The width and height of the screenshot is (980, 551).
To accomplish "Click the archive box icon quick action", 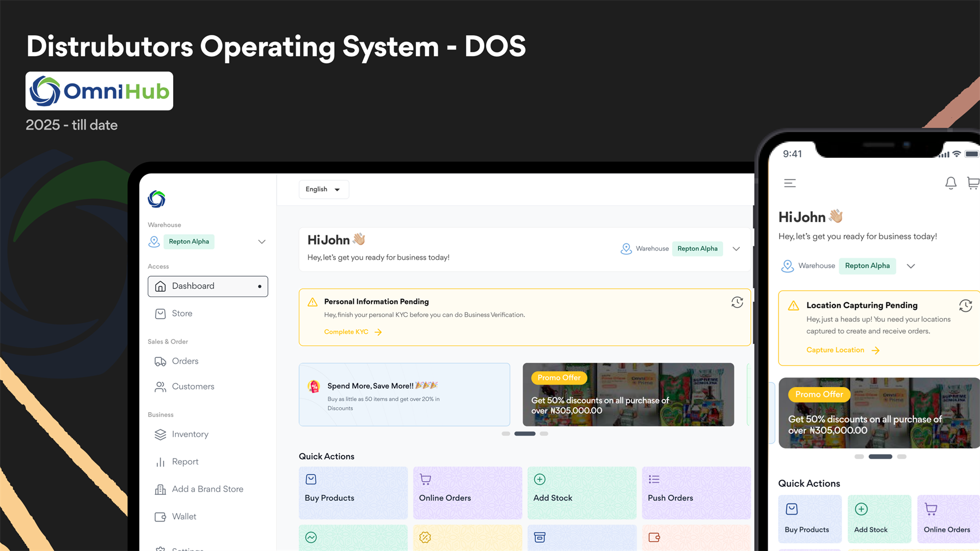I will coord(540,538).
